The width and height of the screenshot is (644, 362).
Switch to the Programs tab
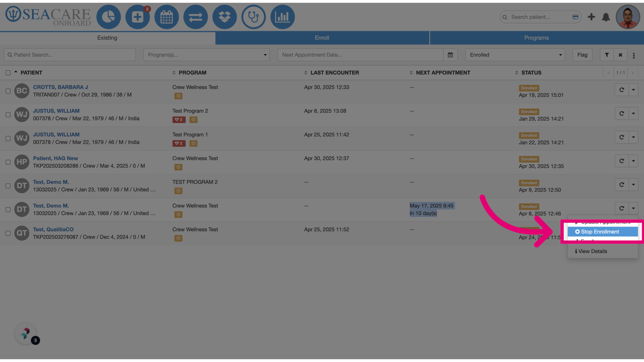point(537,38)
